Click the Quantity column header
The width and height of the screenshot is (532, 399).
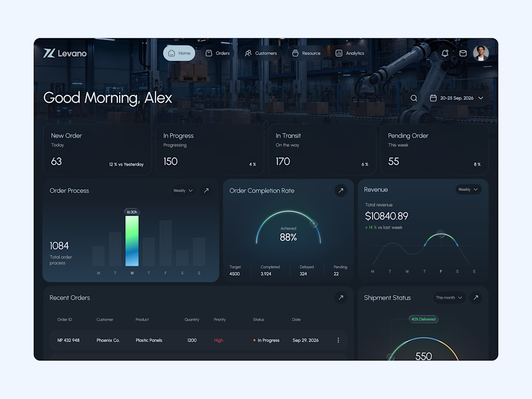click(192, 320)
